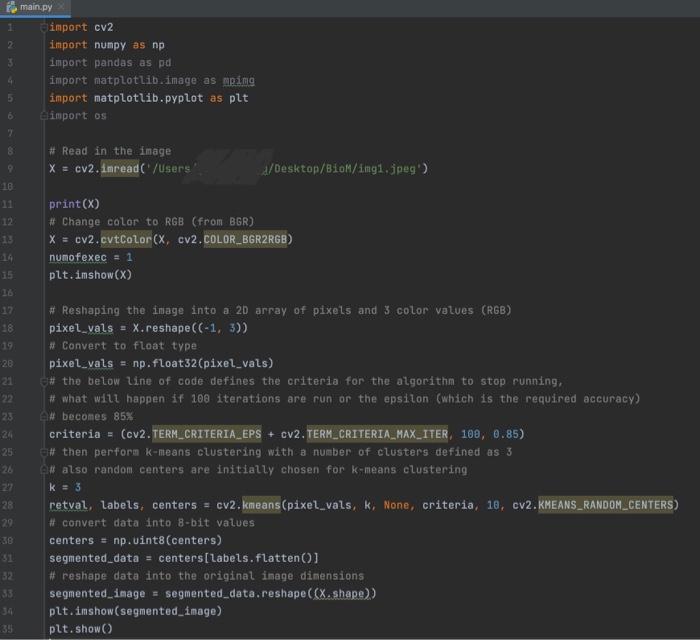
Task: Click line number 7 in the gutter
Action: tap(10, 133)
